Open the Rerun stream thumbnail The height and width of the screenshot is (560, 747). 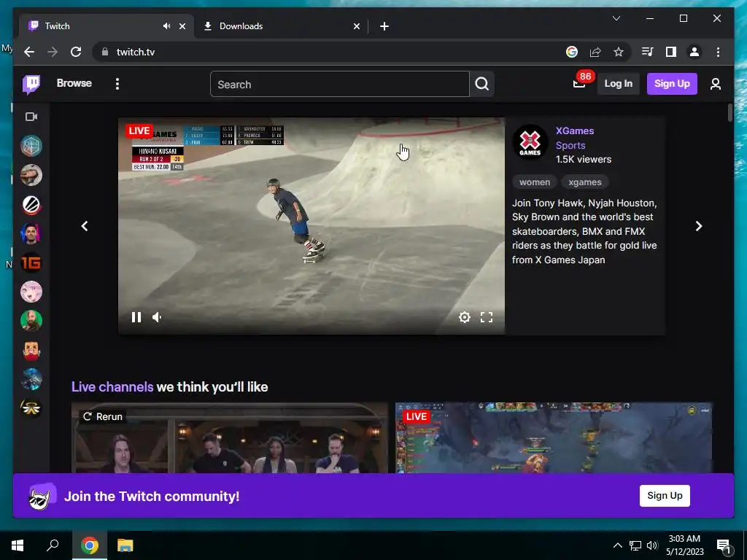pos(230,437)
